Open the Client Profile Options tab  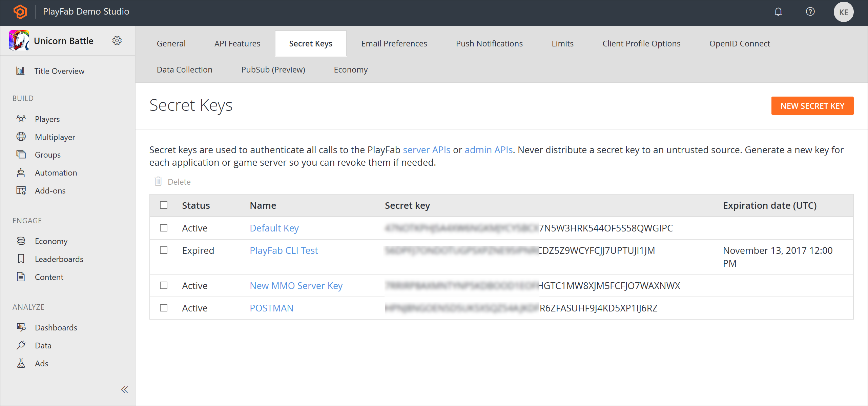(641, 44)
